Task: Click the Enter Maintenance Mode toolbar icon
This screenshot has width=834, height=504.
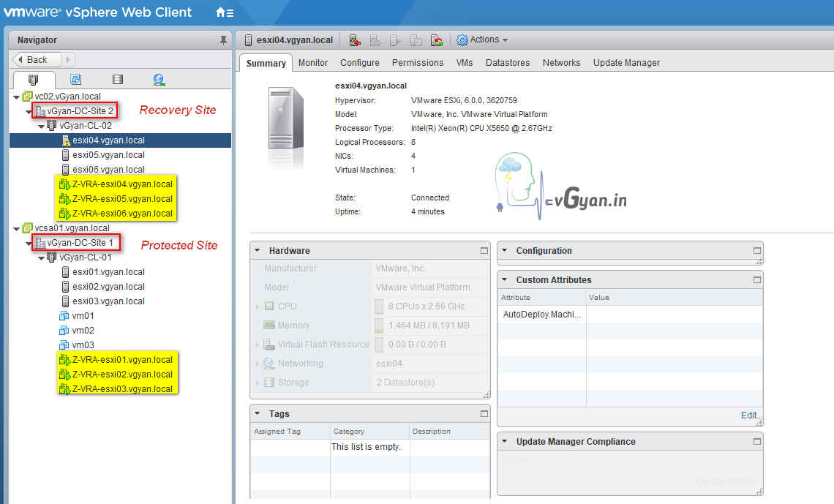Action: (x=355, y=40)
